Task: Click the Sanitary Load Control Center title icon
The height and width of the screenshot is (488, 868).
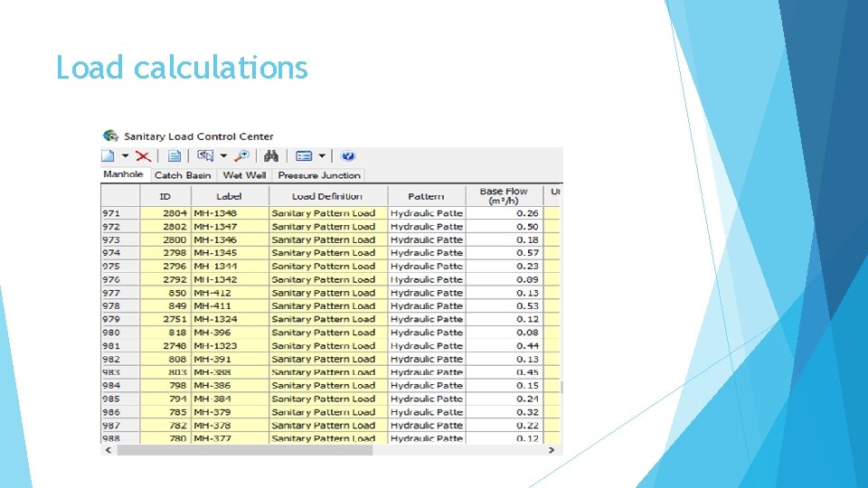Action: tap(110, 136)
